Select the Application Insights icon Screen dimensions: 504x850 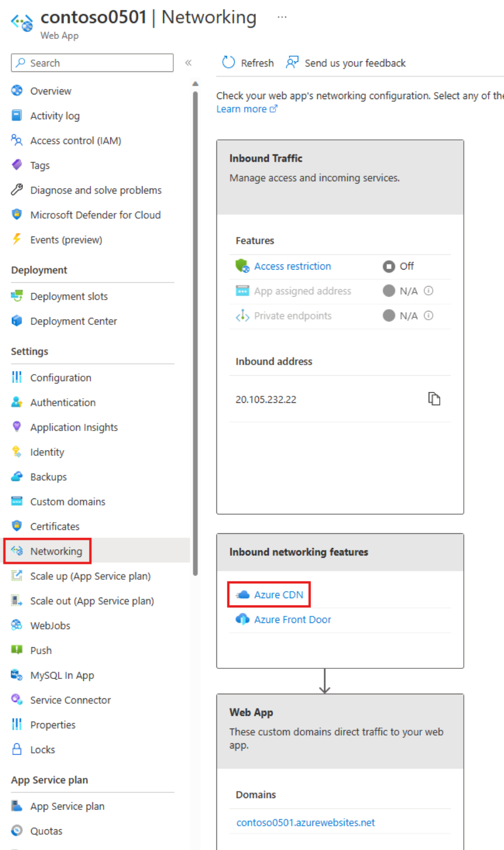tap(17, 427)
